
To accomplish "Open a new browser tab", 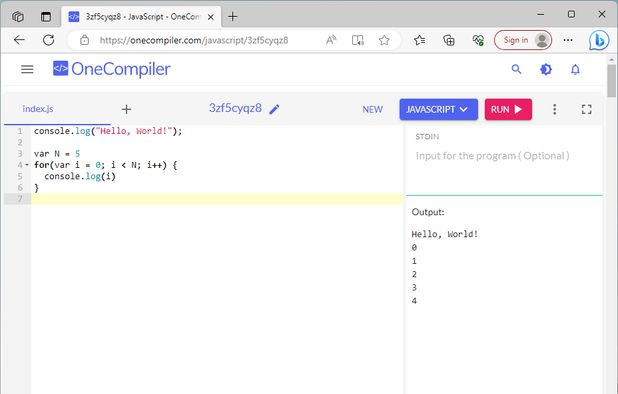I will (233, 17).
